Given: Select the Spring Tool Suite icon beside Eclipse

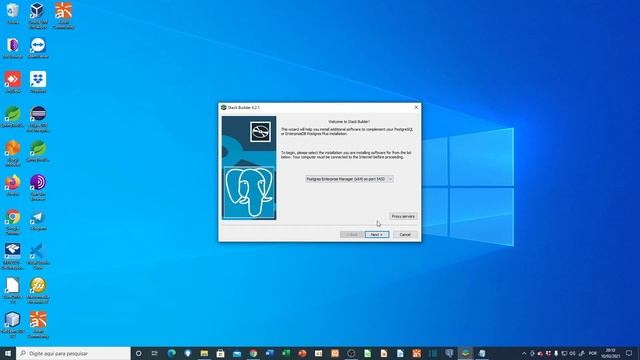Looking at the screenshot, I should click(x=13, y=117).
